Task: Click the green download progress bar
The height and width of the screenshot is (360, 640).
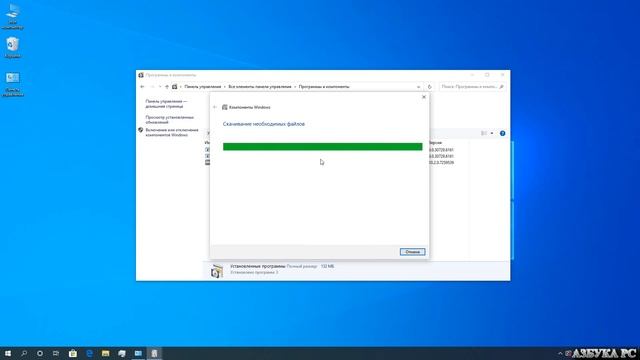Action: pyautogui.click(x=322, y=147)
